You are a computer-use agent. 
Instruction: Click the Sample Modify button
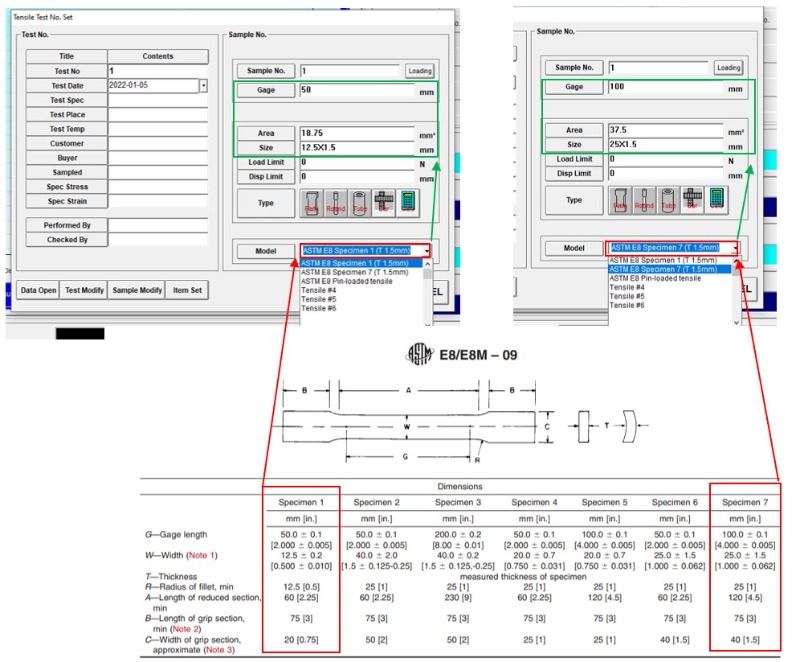point(137,290)
